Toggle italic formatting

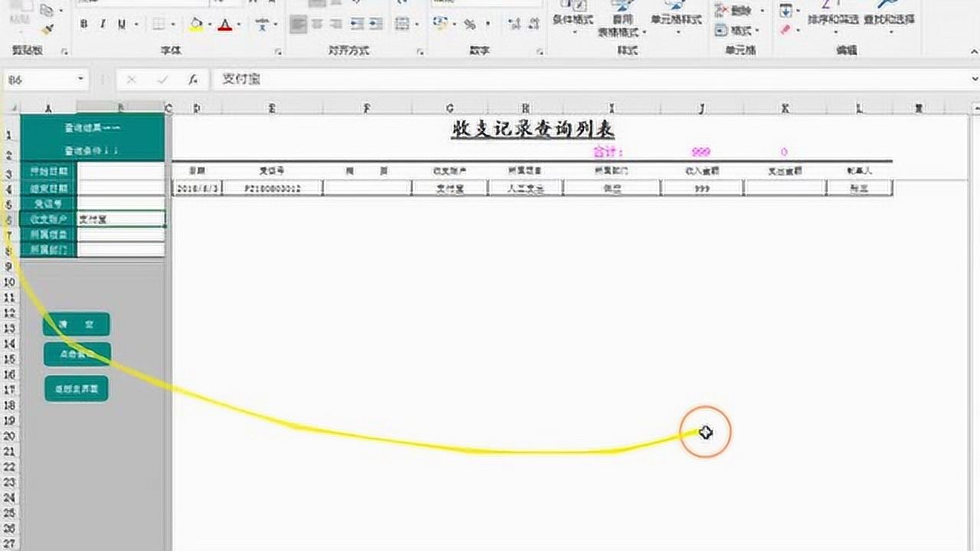tap(103, 24)
